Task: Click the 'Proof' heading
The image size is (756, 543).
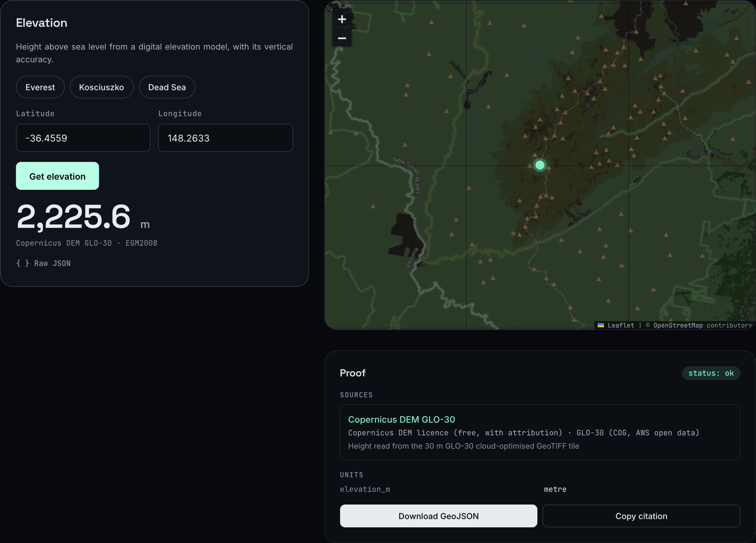Action: pos(352,373)
